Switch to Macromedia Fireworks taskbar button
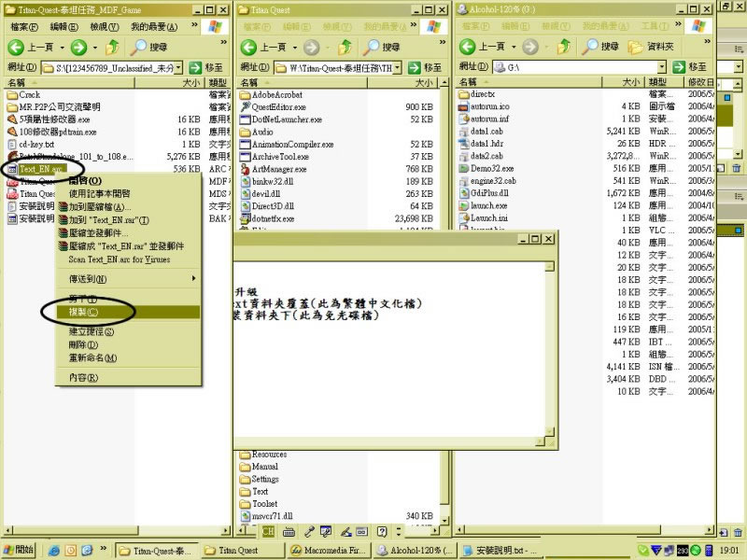 [329, 551]
